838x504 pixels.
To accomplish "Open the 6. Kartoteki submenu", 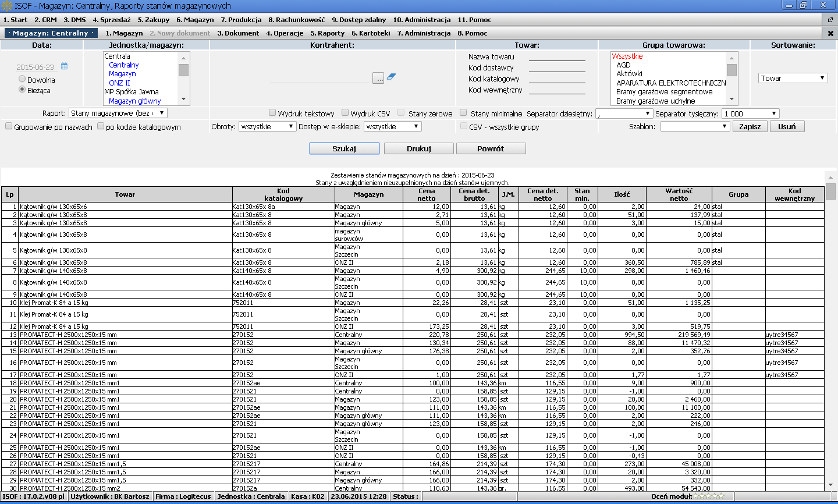I will point(371,33).
